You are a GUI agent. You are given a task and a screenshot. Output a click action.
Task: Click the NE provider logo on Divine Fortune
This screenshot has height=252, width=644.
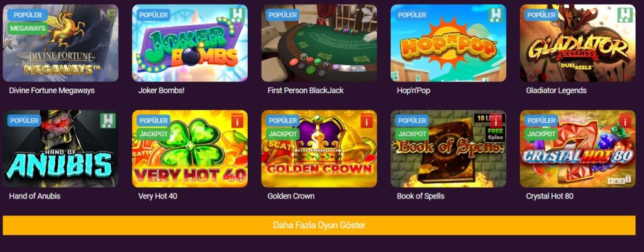coord(108,15)
